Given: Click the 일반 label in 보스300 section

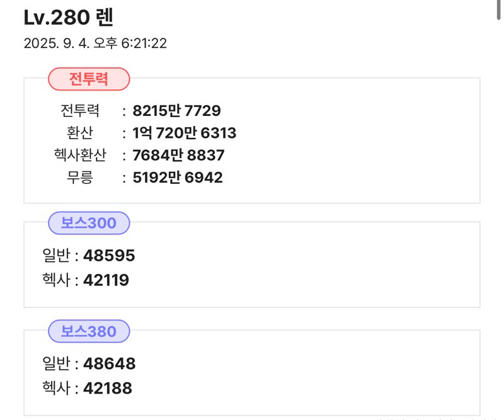Looking at the screenshot, I should click(x=56, y=256).
